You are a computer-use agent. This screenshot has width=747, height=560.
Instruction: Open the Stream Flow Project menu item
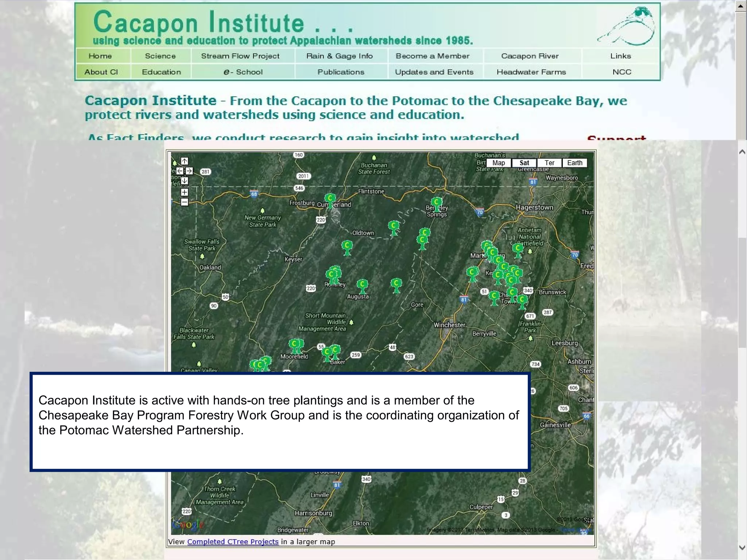pos(240,56)
